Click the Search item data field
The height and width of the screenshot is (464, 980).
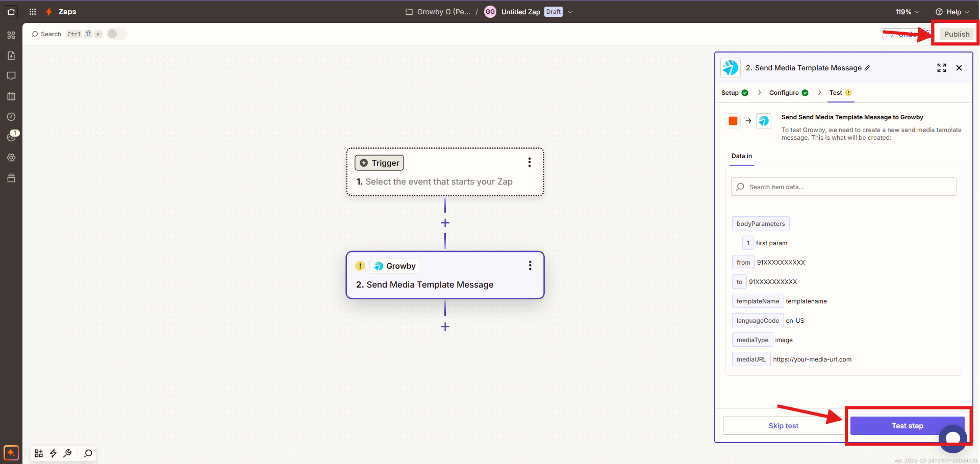(x=843, y=187)
